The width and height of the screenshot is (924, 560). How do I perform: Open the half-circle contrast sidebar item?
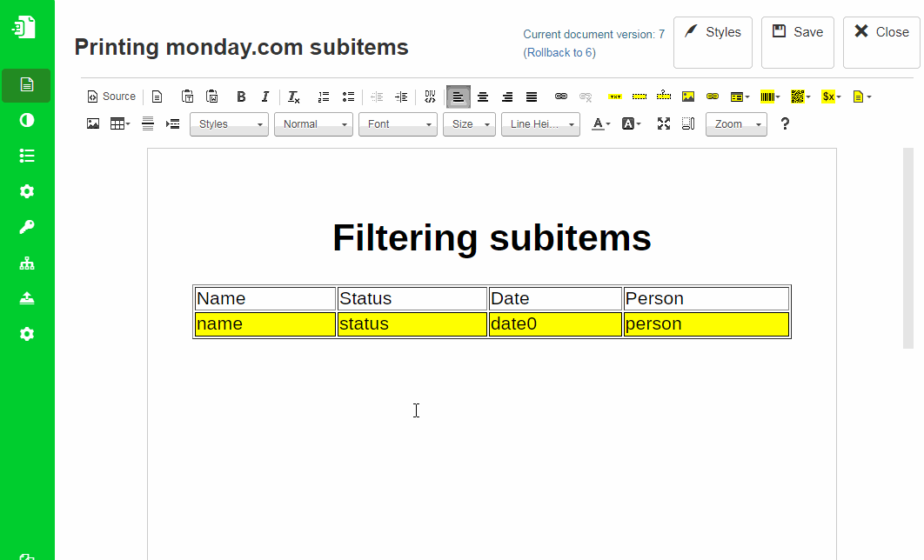click(x=26, y=120)
